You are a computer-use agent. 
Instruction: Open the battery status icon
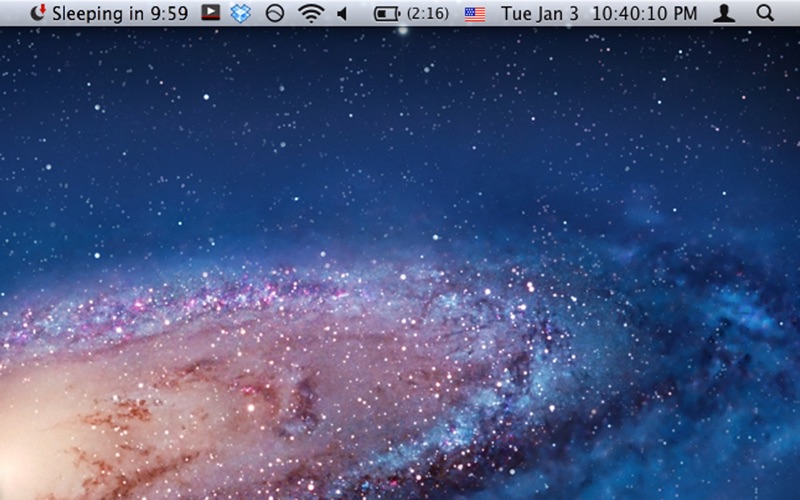coord(387,14)
